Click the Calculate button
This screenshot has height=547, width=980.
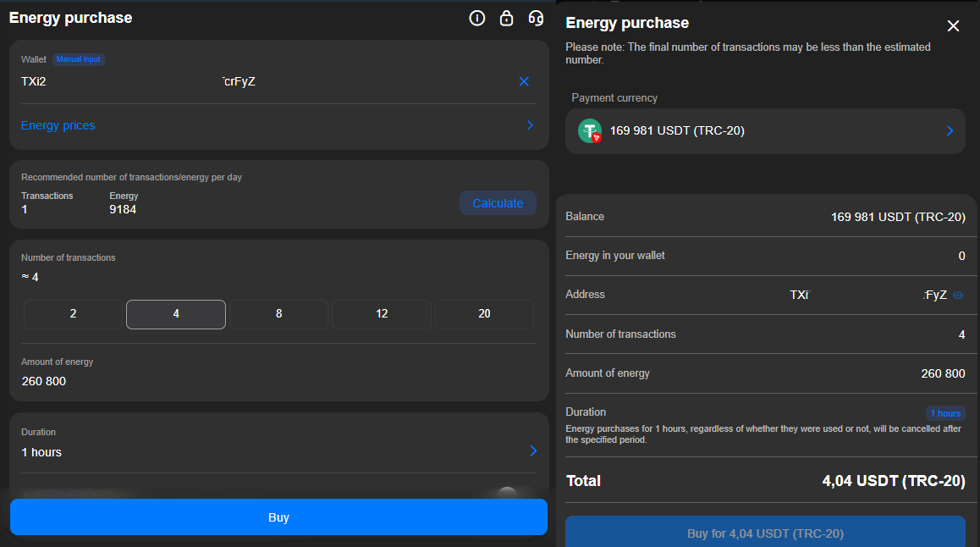(498, 203)
